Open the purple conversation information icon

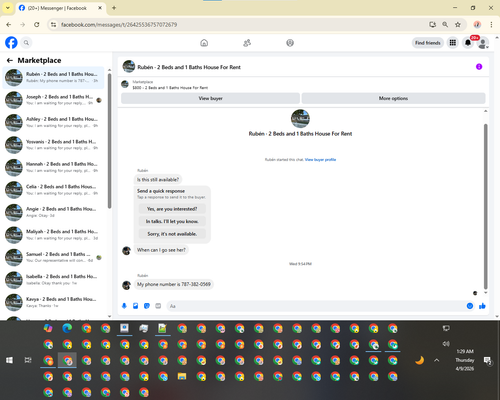pyautogui.click(x=479, y=67)
